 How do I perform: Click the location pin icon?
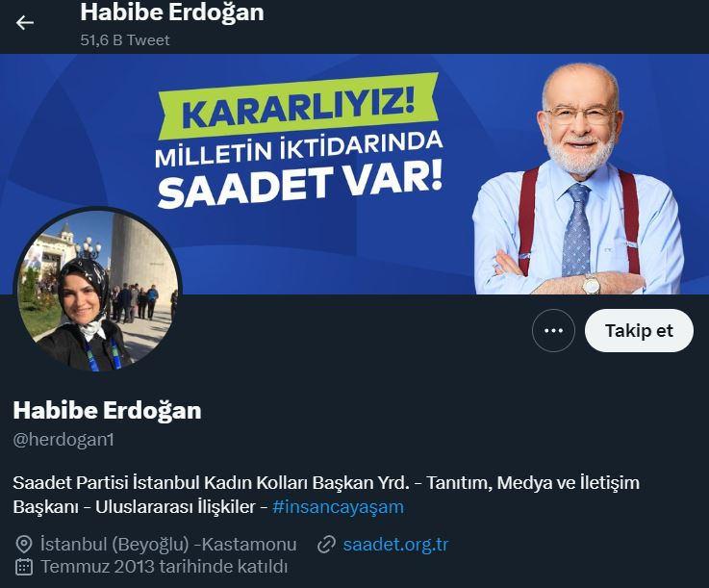23,544
